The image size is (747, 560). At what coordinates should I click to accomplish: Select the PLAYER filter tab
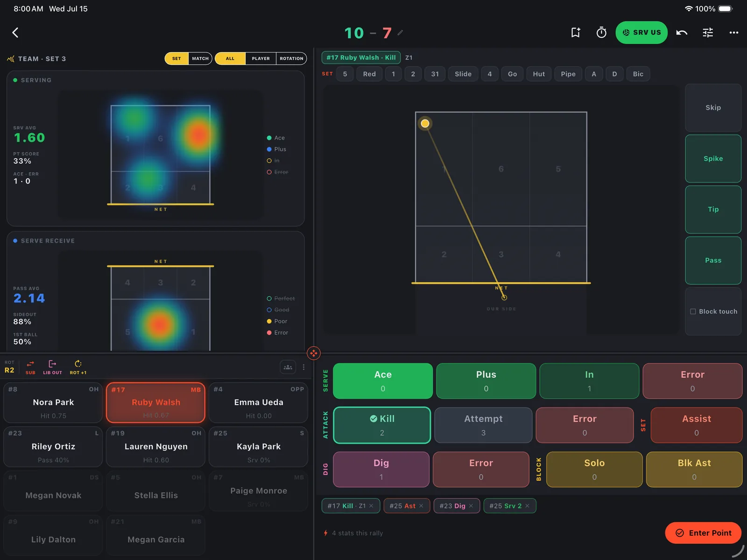[x=261, y=58]
